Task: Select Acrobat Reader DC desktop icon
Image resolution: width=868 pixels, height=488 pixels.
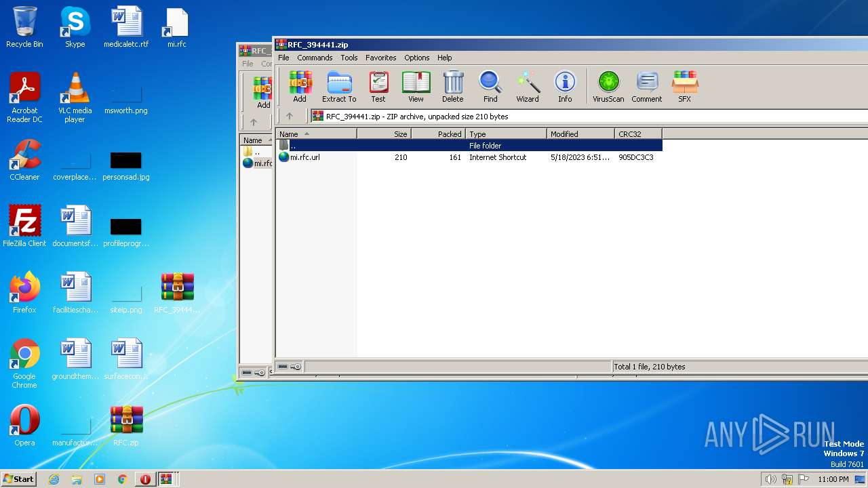Action: coord(24,98)
